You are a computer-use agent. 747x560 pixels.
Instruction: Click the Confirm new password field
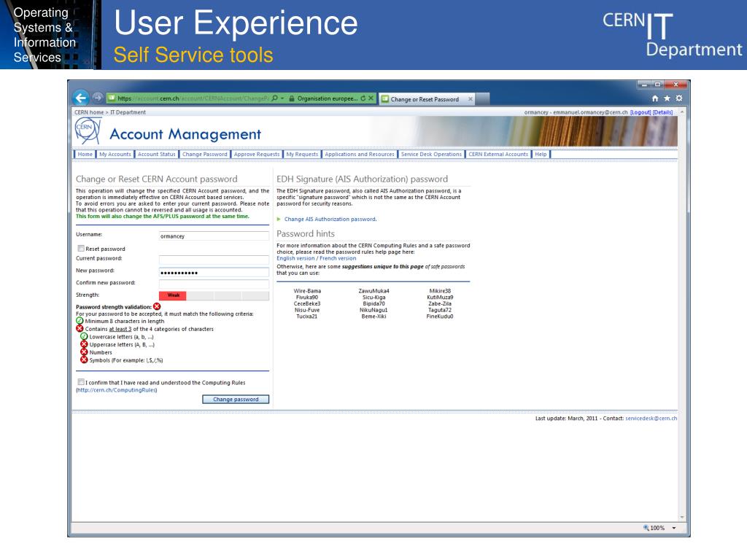(x=214, y=284)
